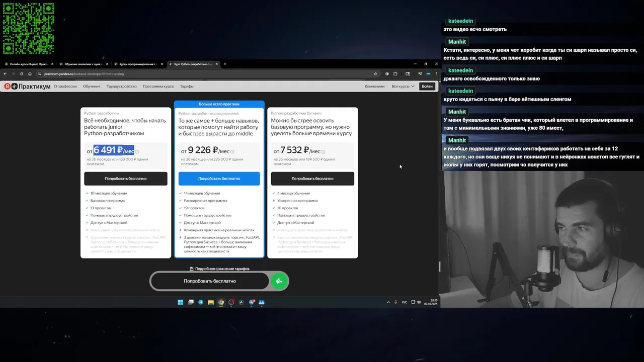Open network status in system tray
This screenshot has height=362, width=644.
[x=413, y=302]
